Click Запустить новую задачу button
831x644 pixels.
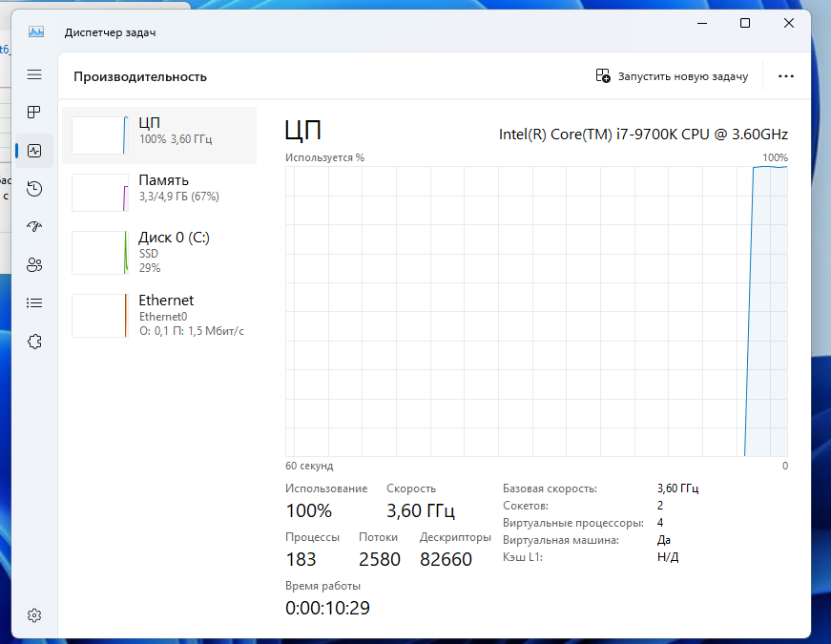pos(672,76)
